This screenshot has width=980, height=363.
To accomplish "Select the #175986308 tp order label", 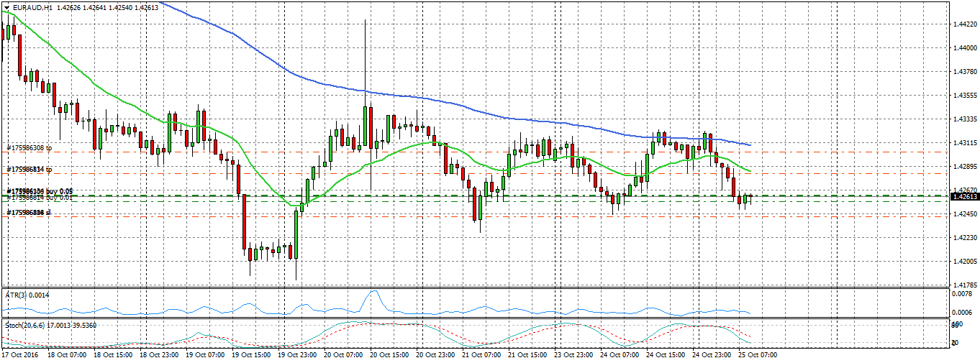I will pos(30,147).
